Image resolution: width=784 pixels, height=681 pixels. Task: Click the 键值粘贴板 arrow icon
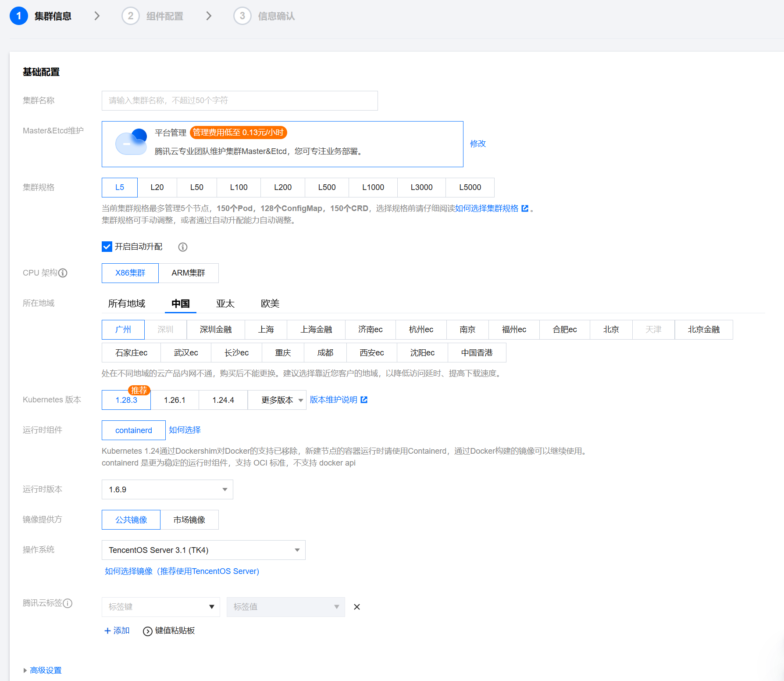point(148,631)
